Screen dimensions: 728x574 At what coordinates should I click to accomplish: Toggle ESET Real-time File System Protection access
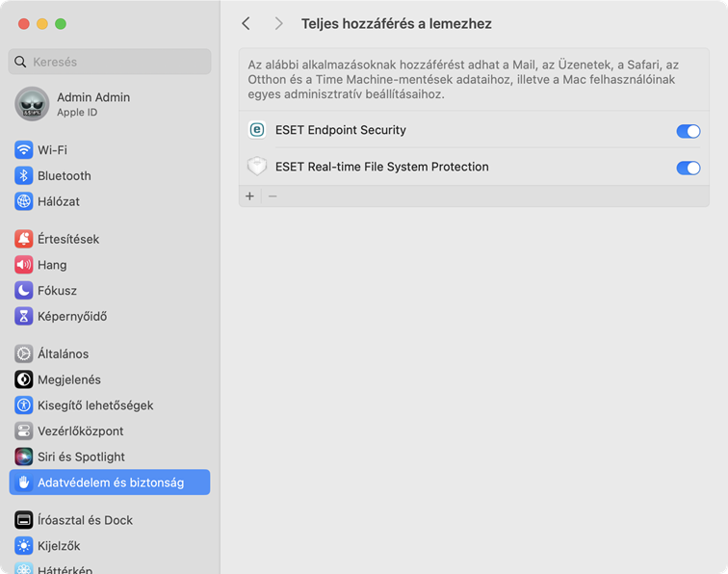click(x=689, y=168)
